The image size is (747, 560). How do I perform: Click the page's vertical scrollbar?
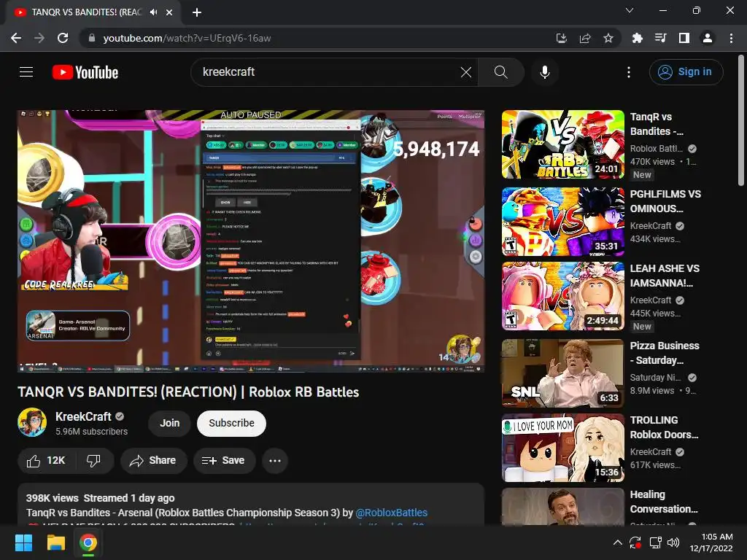[x=741, y=120]
